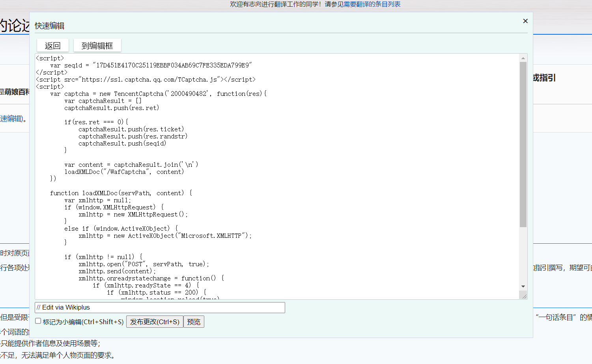Viewport: 592px width, 364px height.
Task: Publish changes with 发布更改(Ctrl+S)
Action: 155,322
